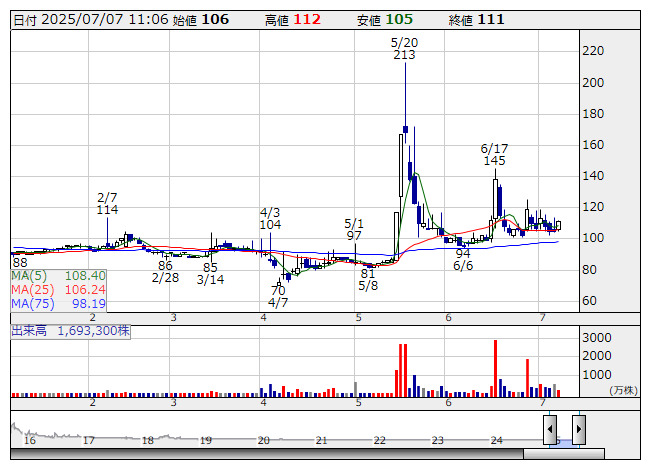The image size is (653, 470).
Task: Click the 2/7 high label 114
Action: coord(108,210)
